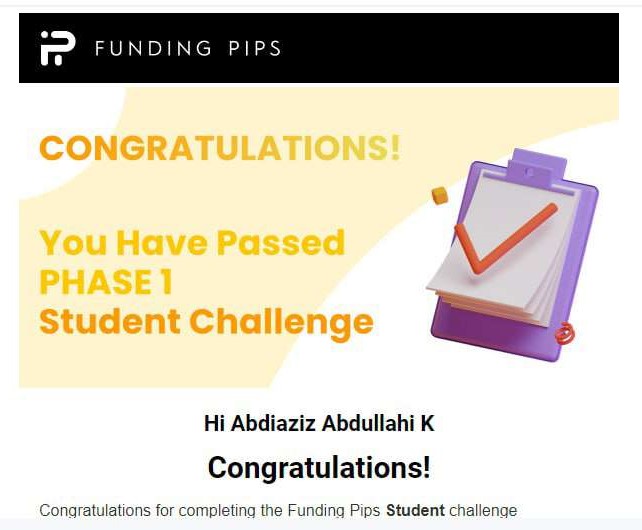This screenshot has width=642, height=530.
Task: Click the orange CONGRATULATIONS! banner heading
Action: (219, 148)
